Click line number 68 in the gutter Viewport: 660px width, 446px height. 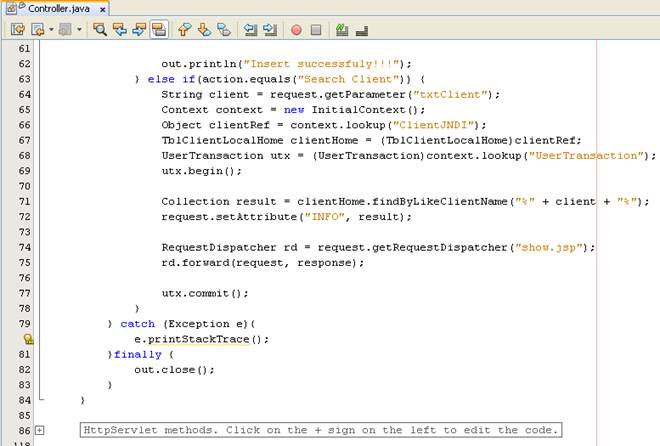pyautogui.click(x=24, y=156)
